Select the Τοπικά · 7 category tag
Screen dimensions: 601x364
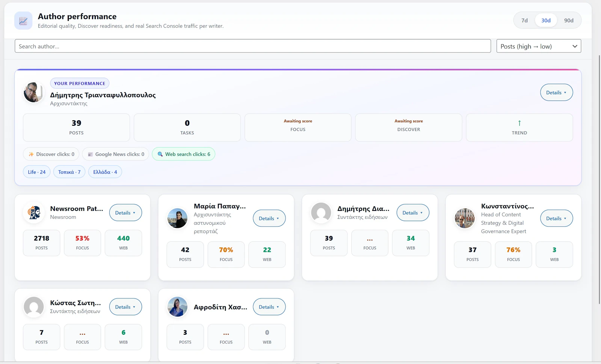coord(69,172)
